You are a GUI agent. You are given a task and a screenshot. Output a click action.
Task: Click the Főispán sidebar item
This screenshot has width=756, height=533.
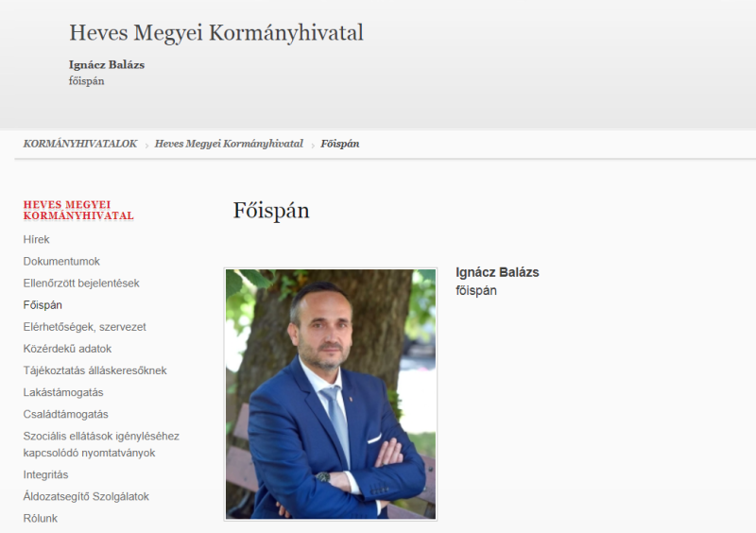(43, 305)
